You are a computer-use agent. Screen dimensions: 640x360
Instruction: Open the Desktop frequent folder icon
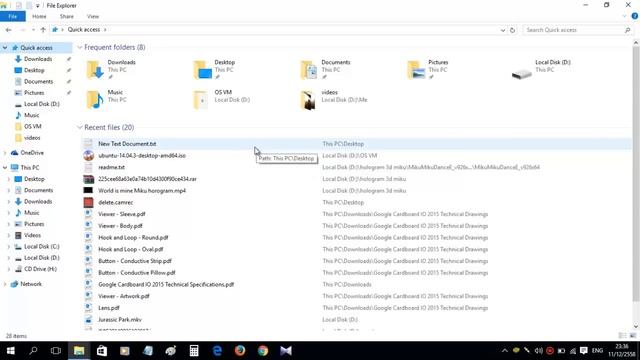point(202,70)
